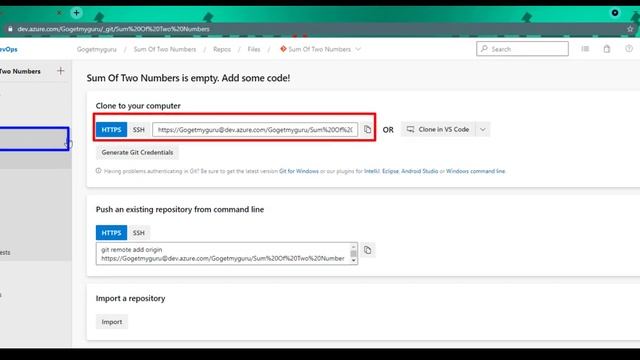The width and height of the screenshot is (640, 360).
Task: Open the Windows command line link
Action: (476, 171)
